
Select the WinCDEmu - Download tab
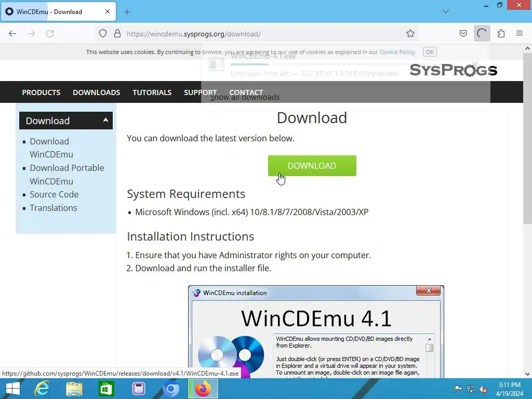(58, 11)
